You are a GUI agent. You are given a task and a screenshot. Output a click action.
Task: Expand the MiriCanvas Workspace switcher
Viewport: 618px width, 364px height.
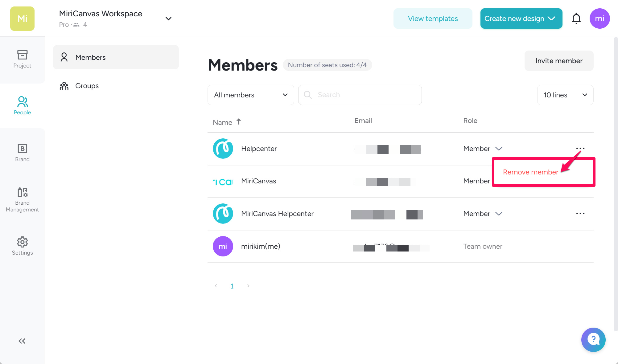pyautogui.click(x=168, y=18)
